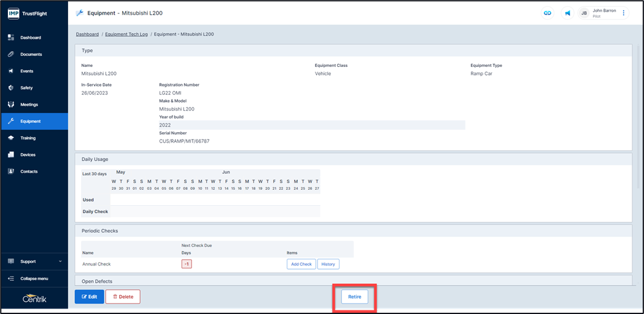The image size is (644, 314).
Task: Click the announcements megaphone icon in the header
Action: pyautogui.click(x=567, y=13)
